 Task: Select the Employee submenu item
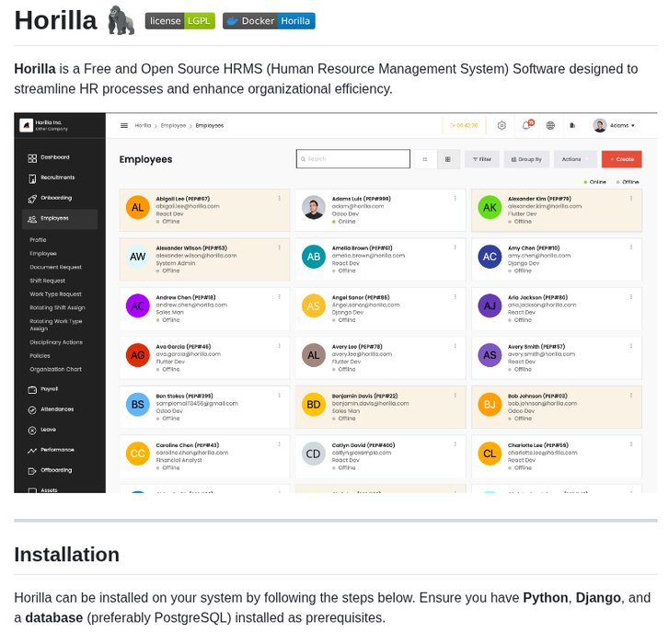pyautogui.click(x=43, y=253)
